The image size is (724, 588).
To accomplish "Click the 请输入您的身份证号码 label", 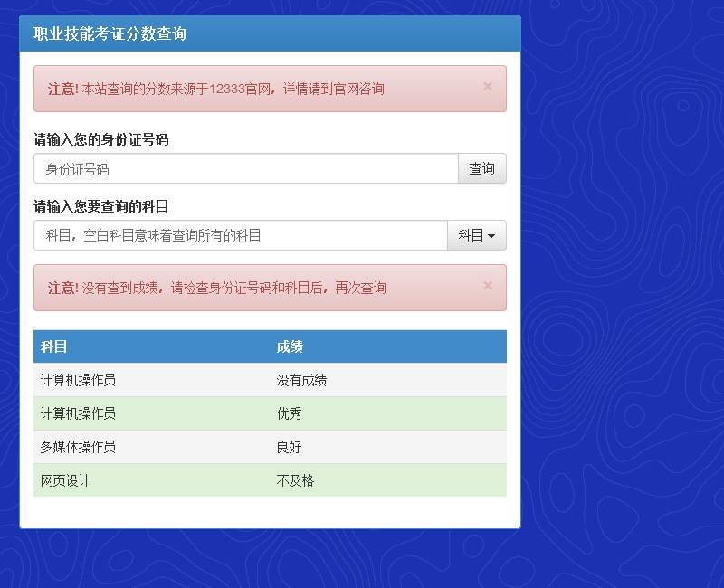I will (x=101, y=139).
